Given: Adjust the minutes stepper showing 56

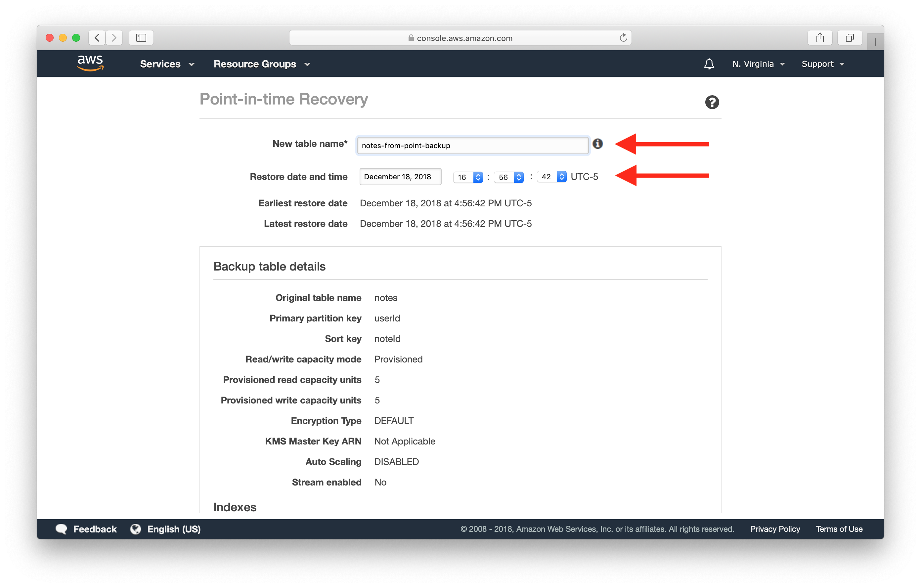Looking at the screenshot, I should click(x=519, y=177).
